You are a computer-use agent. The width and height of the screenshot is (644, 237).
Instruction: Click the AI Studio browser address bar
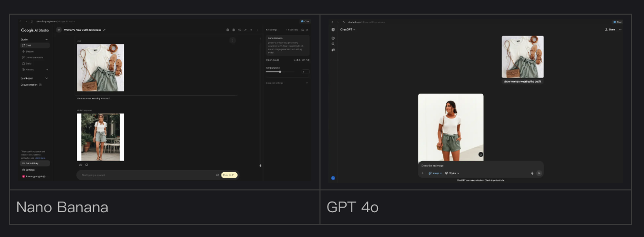(x=56, y=21)
